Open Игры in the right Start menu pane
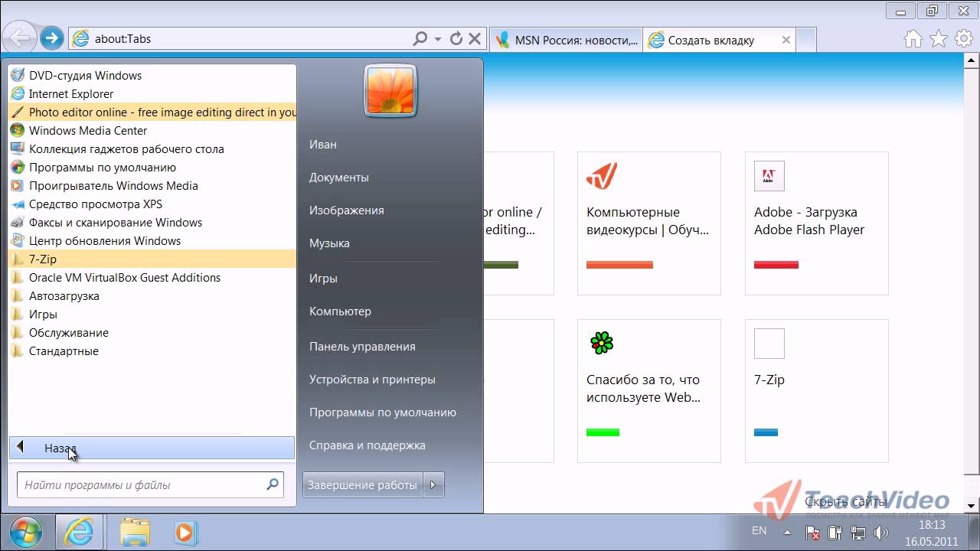The image size is (980, 551). pyautogui.click(x=323, y=278)
